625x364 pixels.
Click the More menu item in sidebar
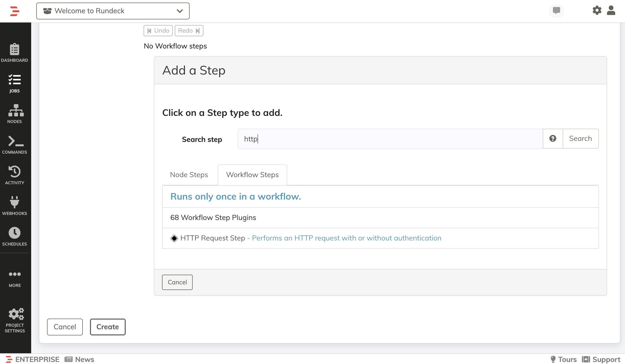point(14,277)
